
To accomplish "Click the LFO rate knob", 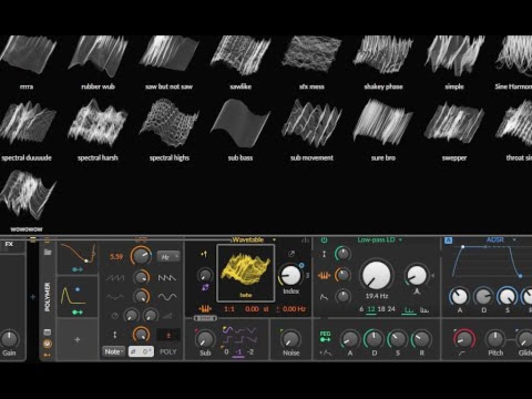I will click(x=141, y=256).
